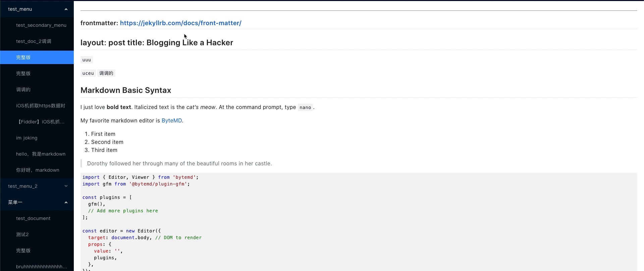This screenshot has height=271, width=644.
Task: Click the 菜单一 submenu title
Action: [37, 202]
